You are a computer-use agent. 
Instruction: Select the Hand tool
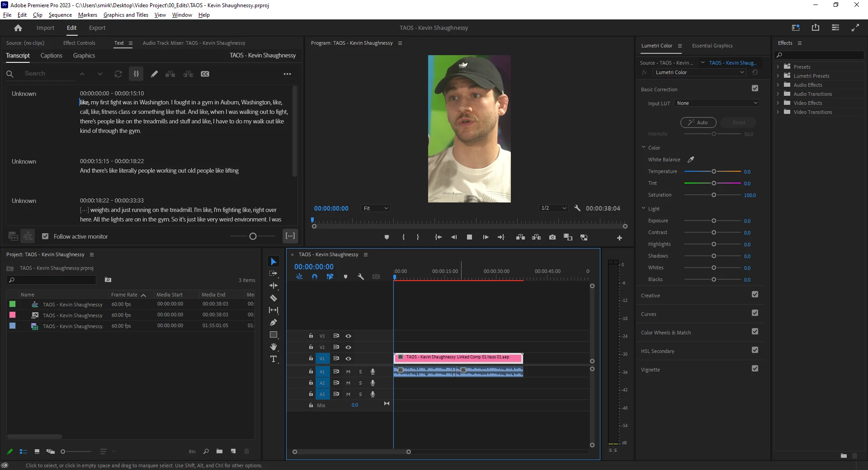point(274,347)
